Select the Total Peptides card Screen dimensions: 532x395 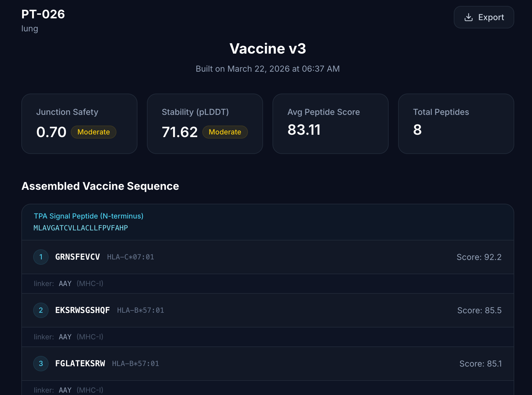pos(456,124)
